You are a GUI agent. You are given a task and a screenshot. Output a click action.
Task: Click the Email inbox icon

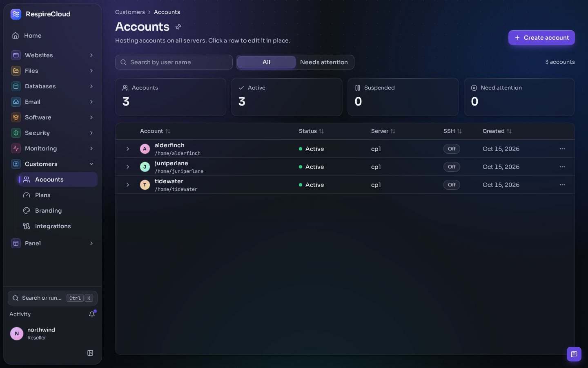point(16,102)
